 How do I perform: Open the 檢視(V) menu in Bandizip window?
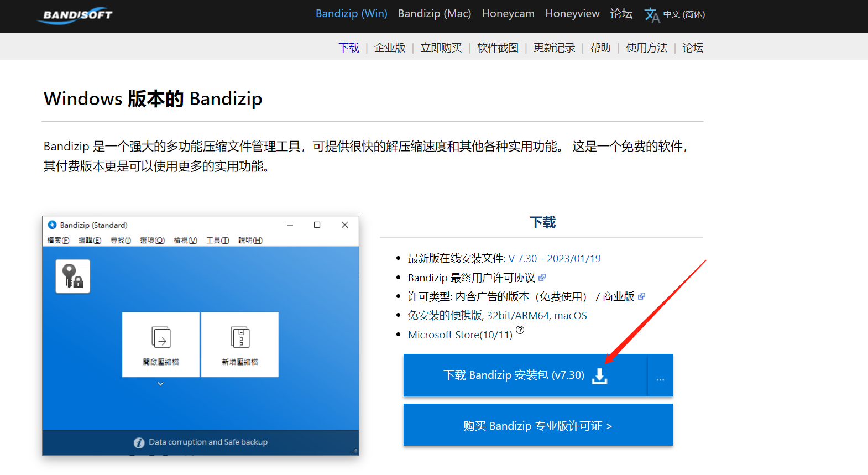click(185, 240)
